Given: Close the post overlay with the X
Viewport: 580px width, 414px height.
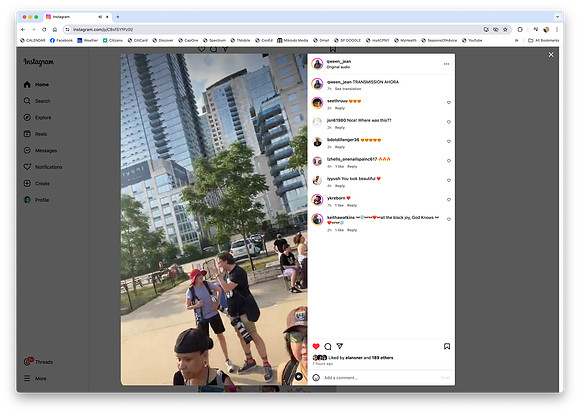Looking at the screenshot, I should point(551,55).
